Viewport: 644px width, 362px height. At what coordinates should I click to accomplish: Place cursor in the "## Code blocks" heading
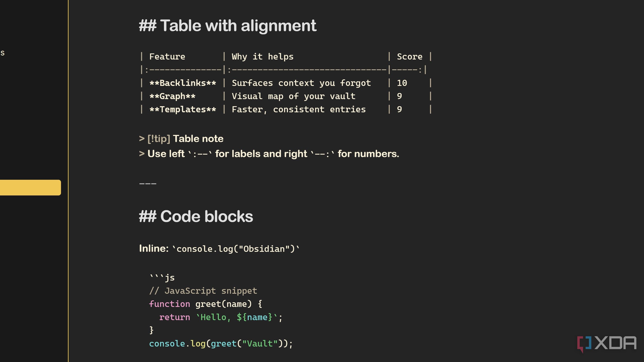click(196, 216)
